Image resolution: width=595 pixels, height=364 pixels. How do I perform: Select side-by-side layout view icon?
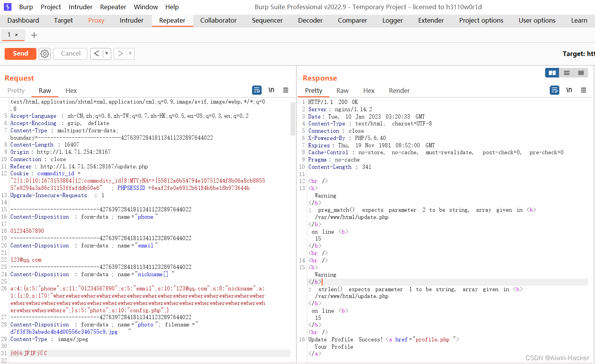pyautogui.click(x=552, y=73)
